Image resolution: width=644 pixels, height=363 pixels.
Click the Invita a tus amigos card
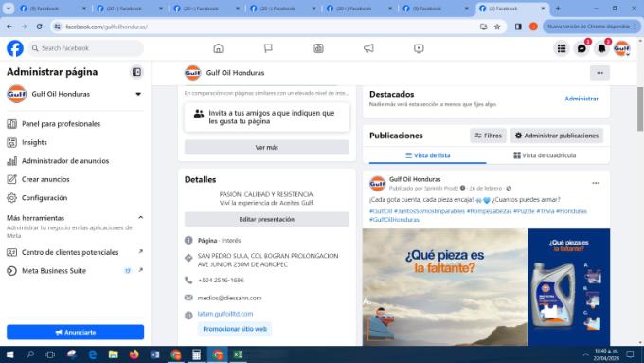[x=266, y=118]
